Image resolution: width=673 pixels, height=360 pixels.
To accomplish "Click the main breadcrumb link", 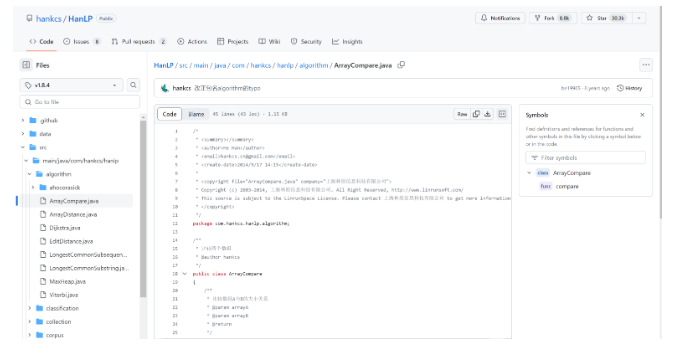I will [x=201, y=65].
